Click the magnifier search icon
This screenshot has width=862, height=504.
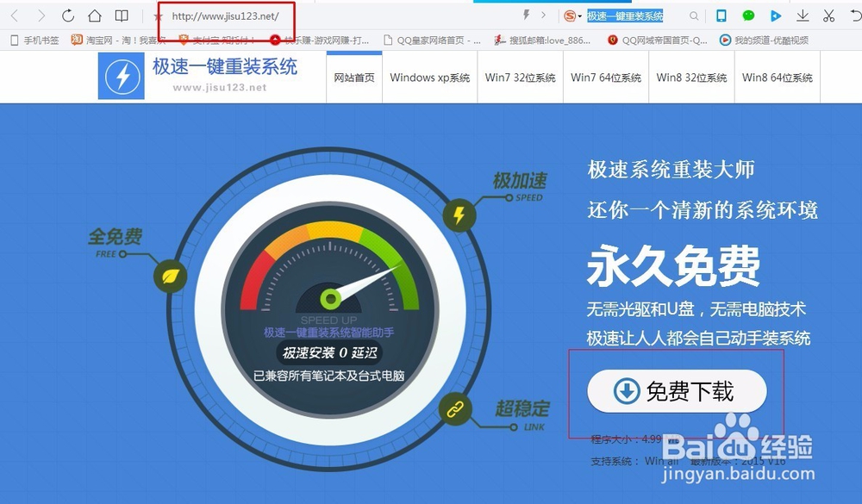694,16
